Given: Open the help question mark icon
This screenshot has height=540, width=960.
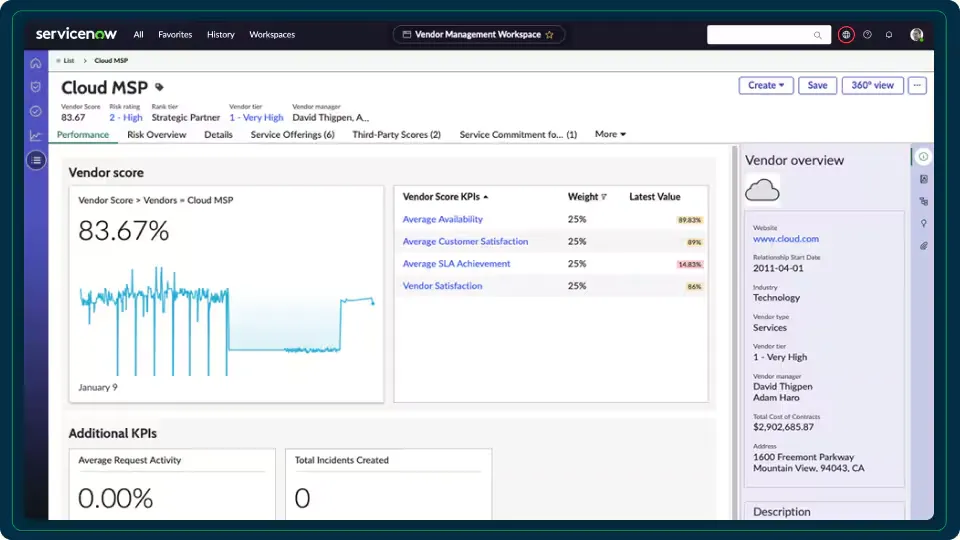Looking at the screenshot, I should pos(867,35).
